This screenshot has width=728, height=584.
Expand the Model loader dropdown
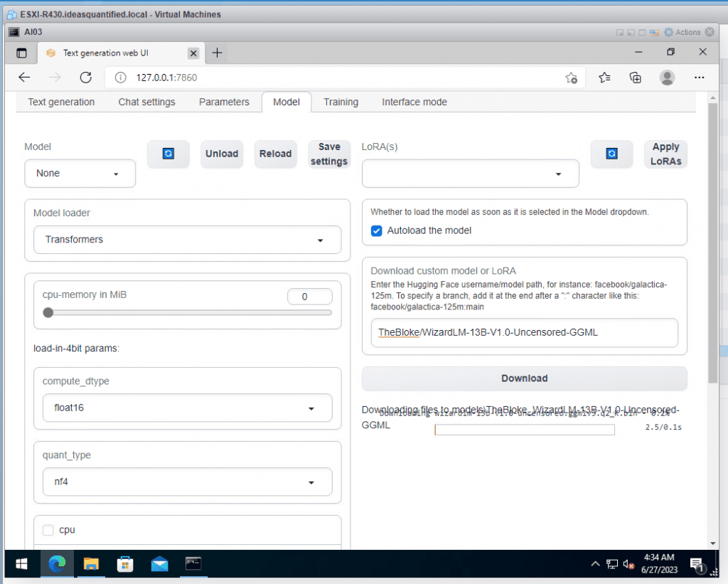coord(188,240)
